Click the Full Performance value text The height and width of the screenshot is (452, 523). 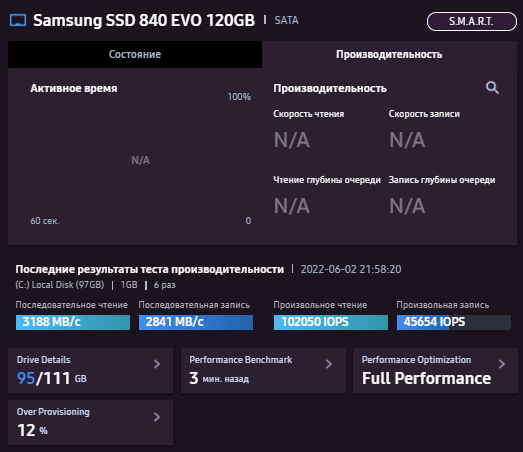coord(427,378)
